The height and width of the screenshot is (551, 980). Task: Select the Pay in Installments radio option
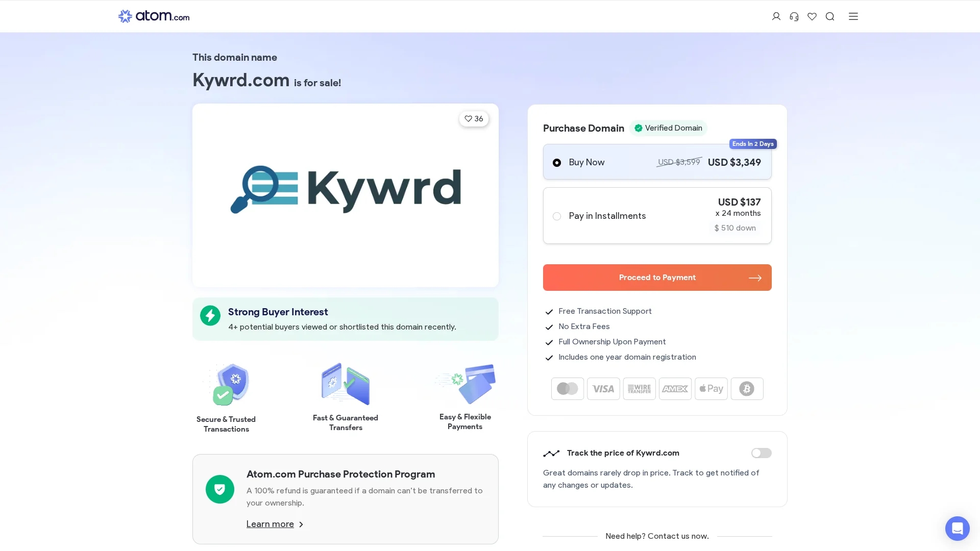[557, 216]
